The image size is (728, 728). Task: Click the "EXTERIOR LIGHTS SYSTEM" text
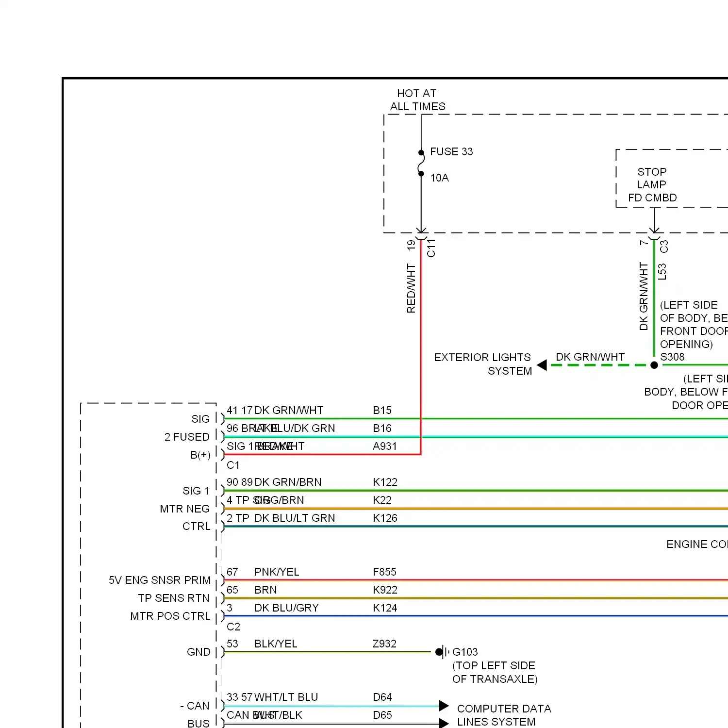483,364
